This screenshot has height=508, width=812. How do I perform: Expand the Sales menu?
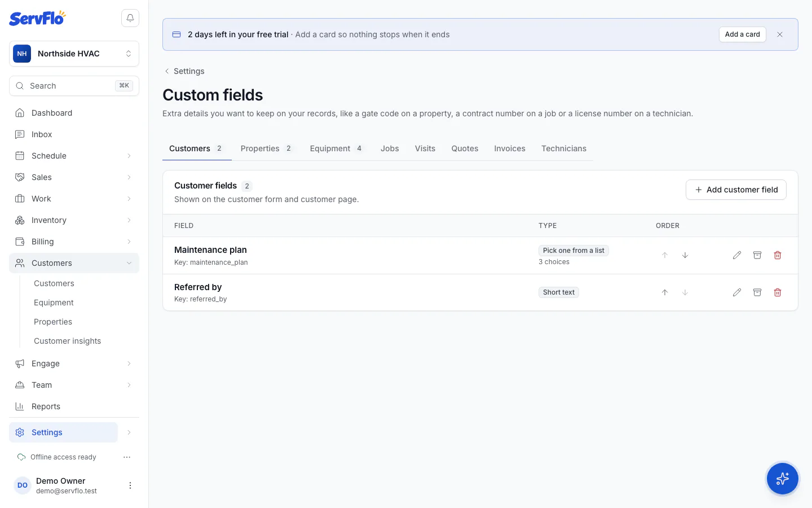[74, 177]
